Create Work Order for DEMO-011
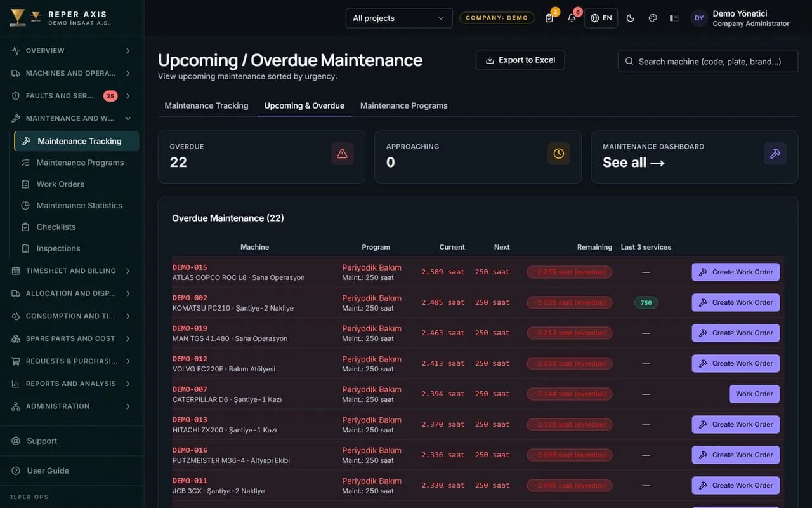Viewport: 812px width, 508px height. 736,485
